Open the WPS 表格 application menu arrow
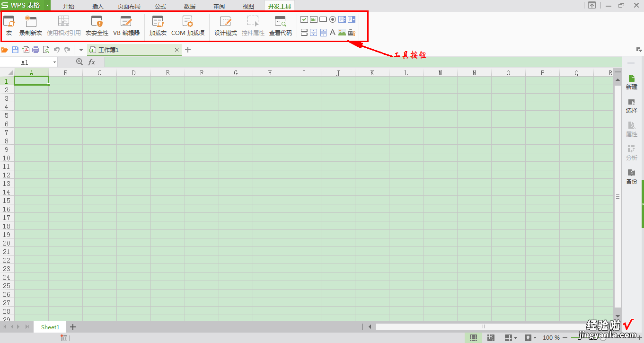The height and width of the screenshot is (343, 644). coord(47,5)
